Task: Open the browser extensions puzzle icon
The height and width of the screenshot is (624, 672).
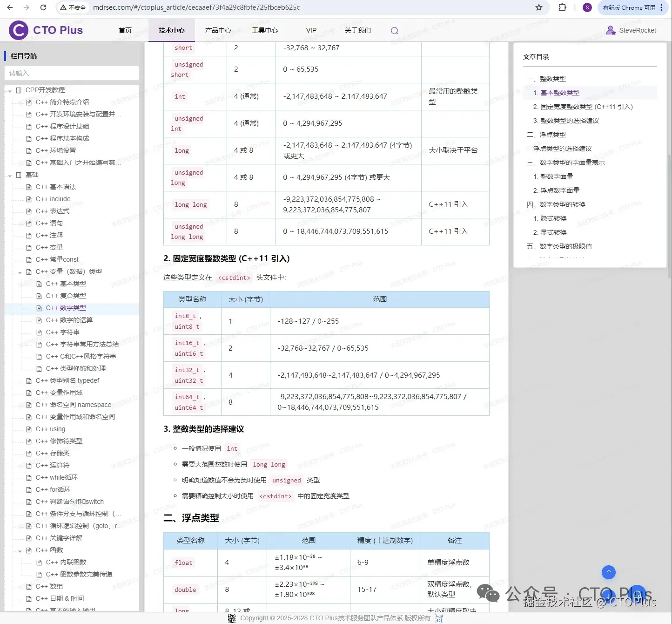Action: (562, 7)
